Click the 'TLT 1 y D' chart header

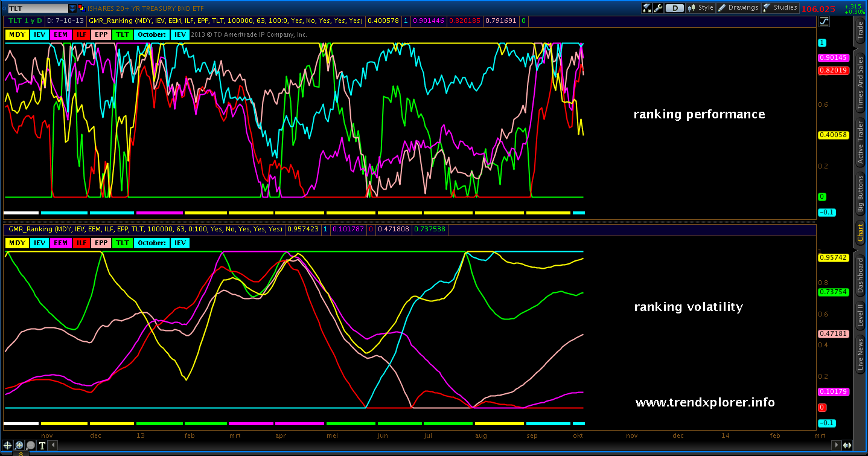pyautogui.click(x=24, y=21)
